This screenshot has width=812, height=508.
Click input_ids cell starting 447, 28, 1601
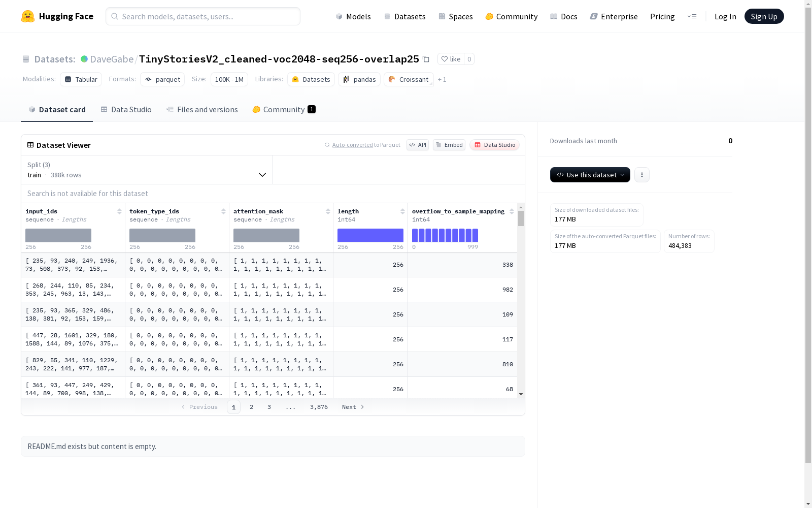pos(73,339)
